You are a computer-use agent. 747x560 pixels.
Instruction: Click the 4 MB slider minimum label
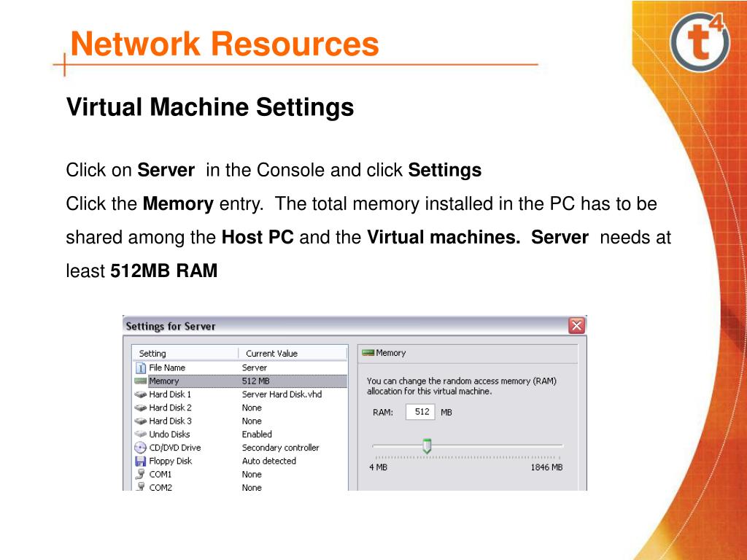379,467
